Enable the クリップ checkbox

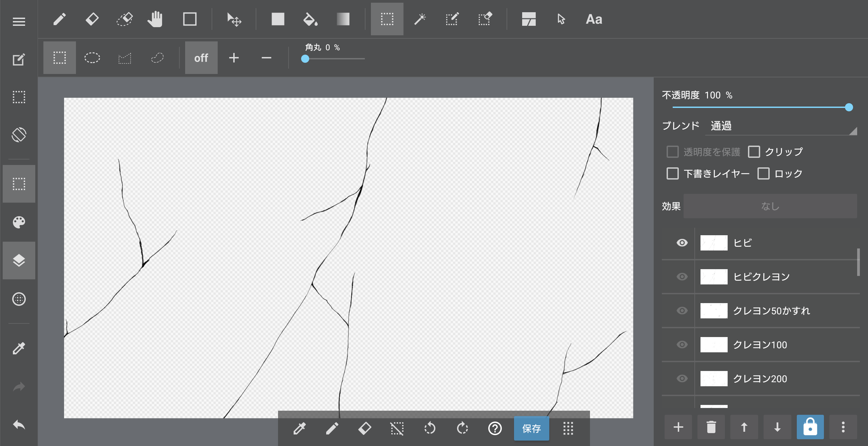754,152
